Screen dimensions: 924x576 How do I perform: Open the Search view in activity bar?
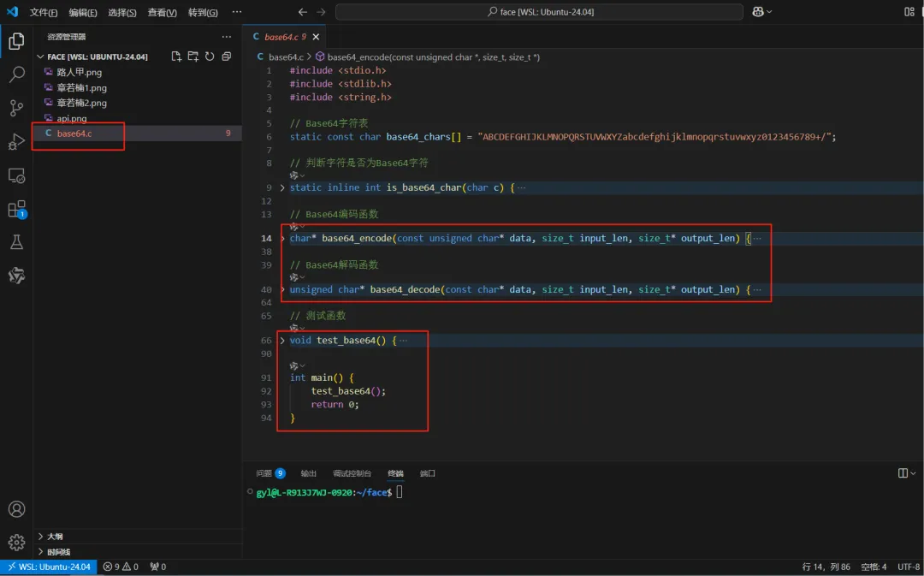[16, 74]
